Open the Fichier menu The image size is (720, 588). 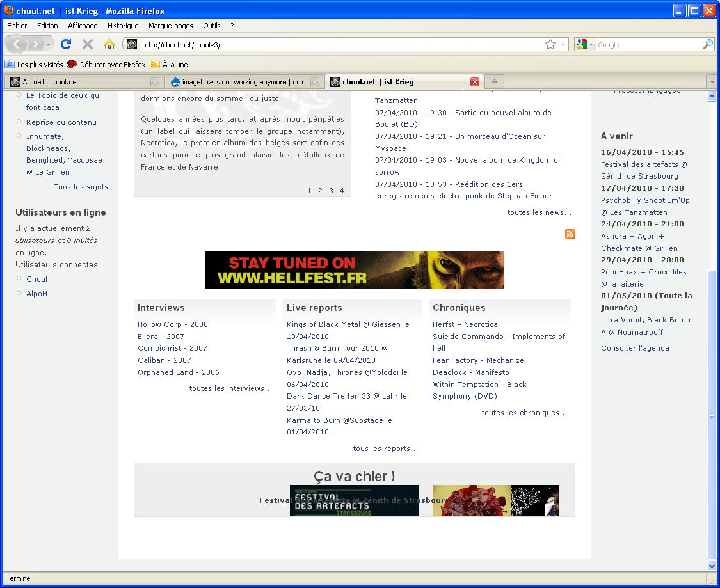17,26
